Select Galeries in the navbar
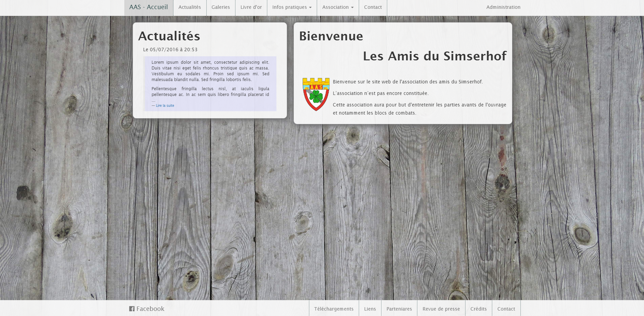This screenshot has width=644, height=316. [x=221, y=7]
